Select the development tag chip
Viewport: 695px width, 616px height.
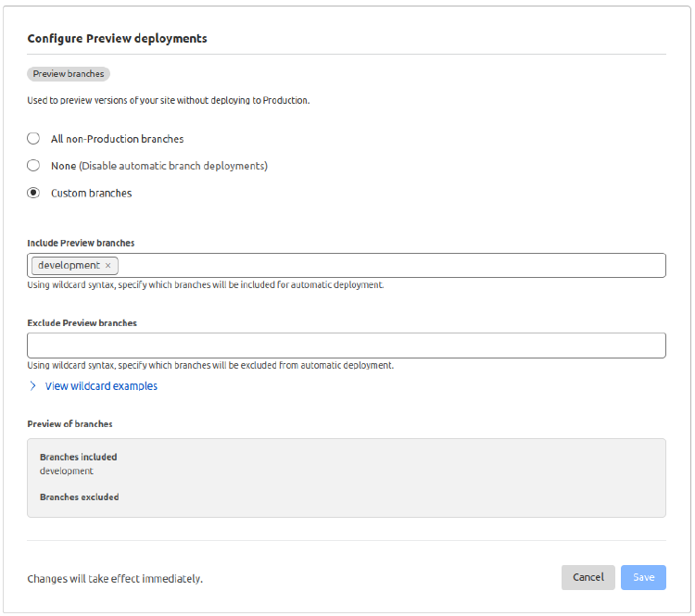click(69, 266)
